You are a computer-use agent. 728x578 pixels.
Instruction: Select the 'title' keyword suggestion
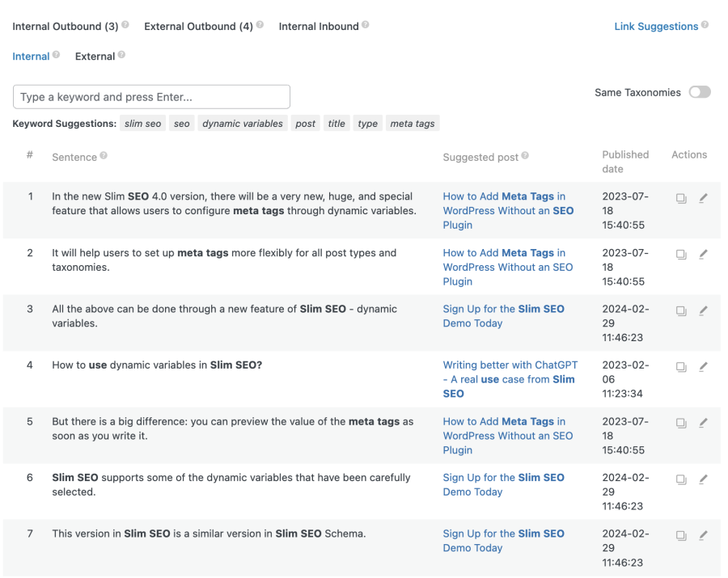(x=336, y=124)
